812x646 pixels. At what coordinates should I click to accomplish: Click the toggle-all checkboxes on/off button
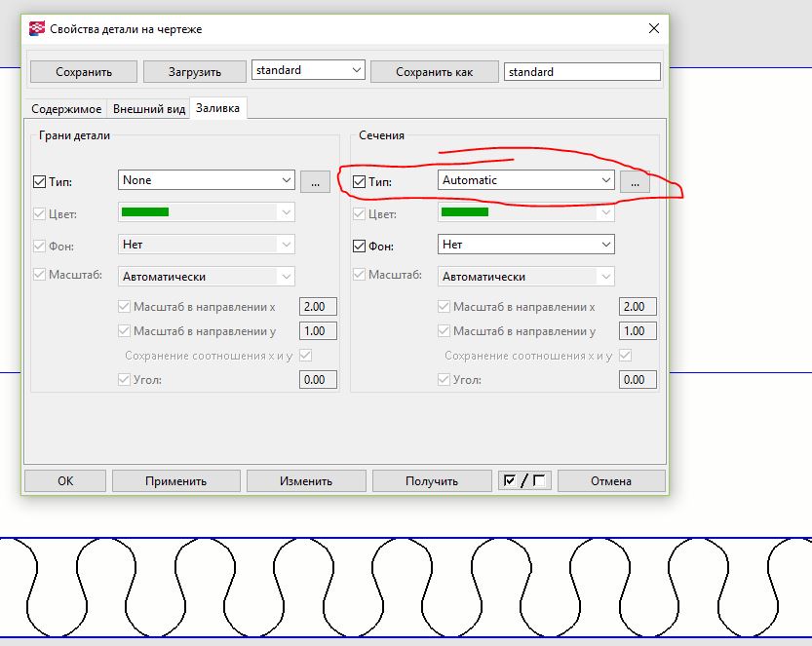coord(524,480)
